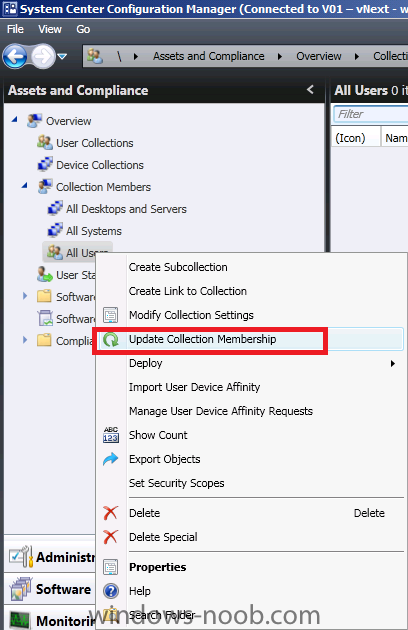Click the Properties icon in context menu

[x=111, y=567]
